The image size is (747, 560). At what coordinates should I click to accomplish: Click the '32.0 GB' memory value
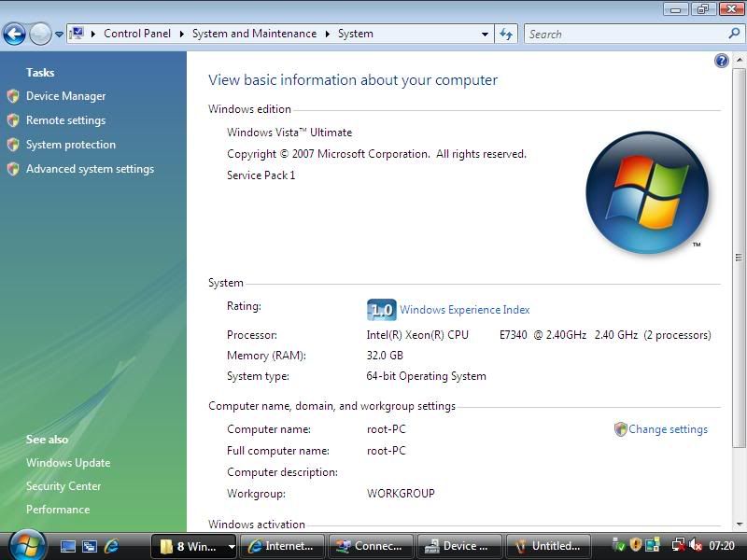(x=385, y=356)
